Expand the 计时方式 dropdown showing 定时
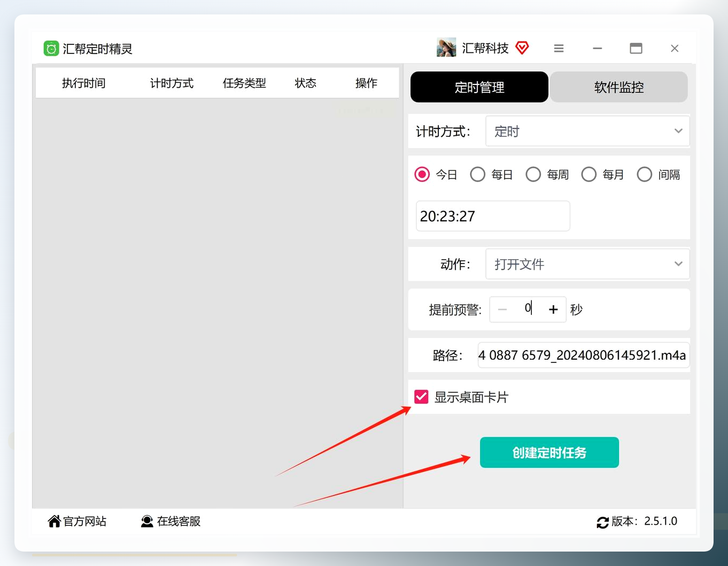Screen dimensions: 728x566 587,131
